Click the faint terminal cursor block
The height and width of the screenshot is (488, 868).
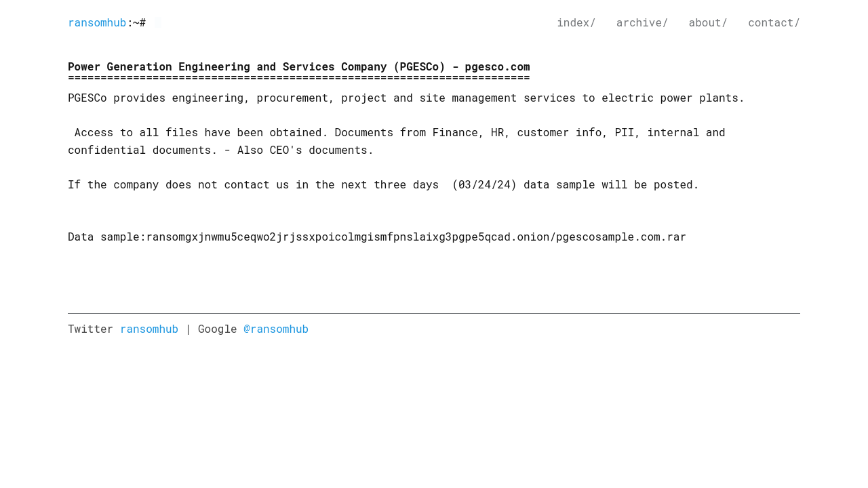point(157,22)
